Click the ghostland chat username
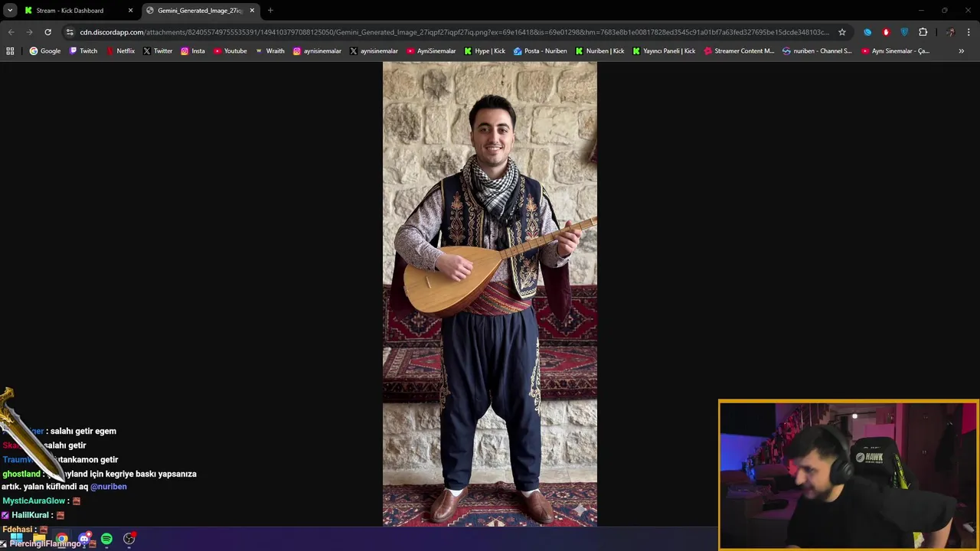Viewport: 980px width, 551px height. click(21, 474)
